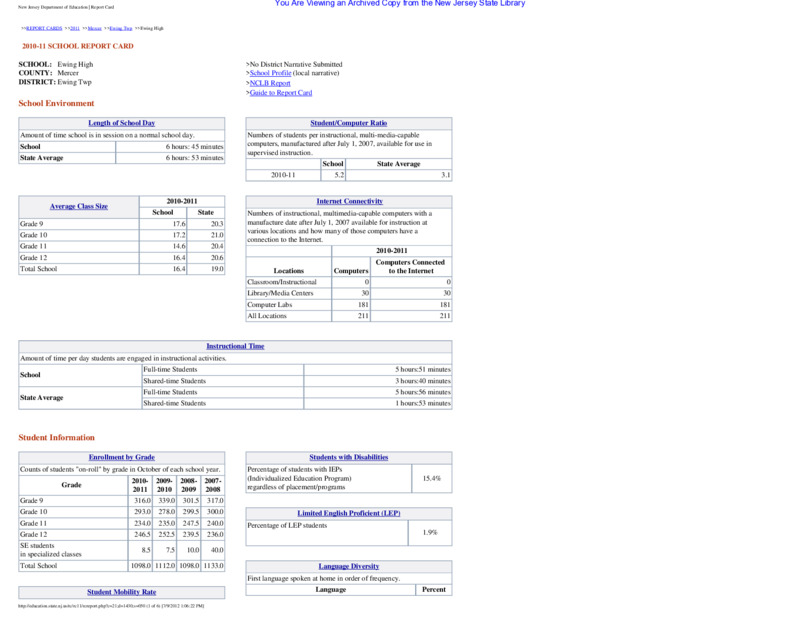Open the Ewing Twp breadcrumb link
The height and width of the screenshot is (618, 800).
121,29
